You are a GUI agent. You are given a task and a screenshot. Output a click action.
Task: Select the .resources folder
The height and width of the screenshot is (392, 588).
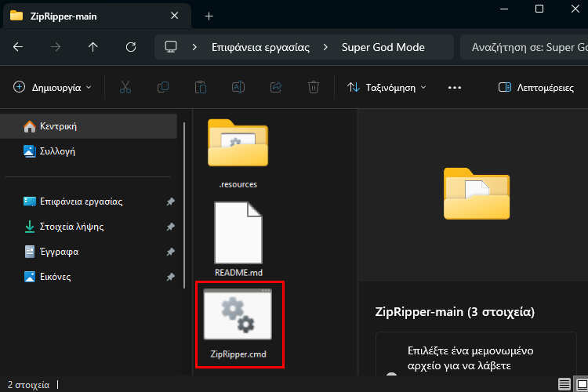click(238, 154)
